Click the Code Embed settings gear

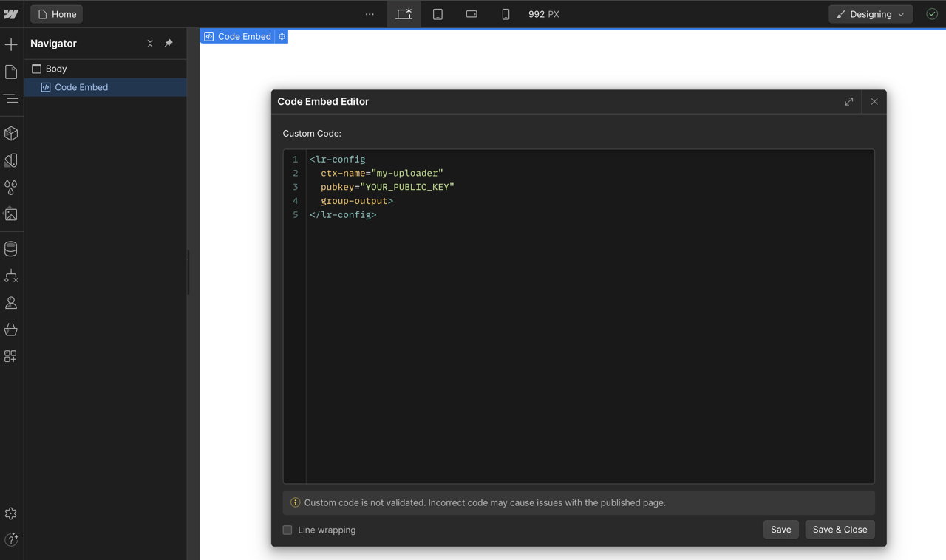pos(282,36)
